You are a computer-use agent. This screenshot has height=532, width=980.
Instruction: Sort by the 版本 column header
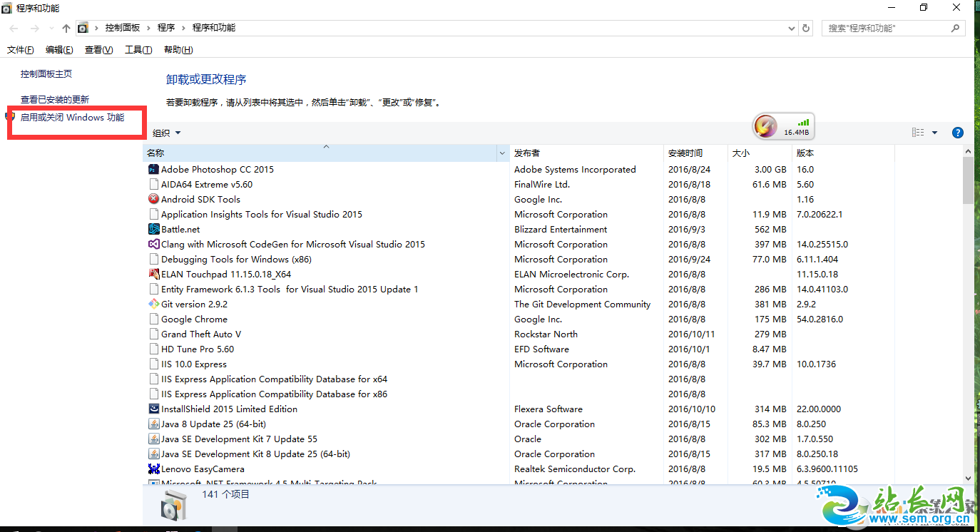[x=843, y=153]
